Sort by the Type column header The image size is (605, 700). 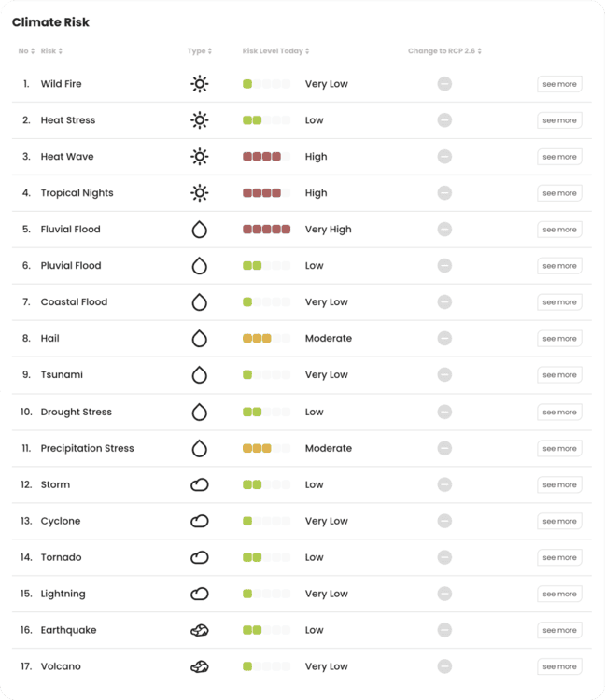[x=200, y=51]
